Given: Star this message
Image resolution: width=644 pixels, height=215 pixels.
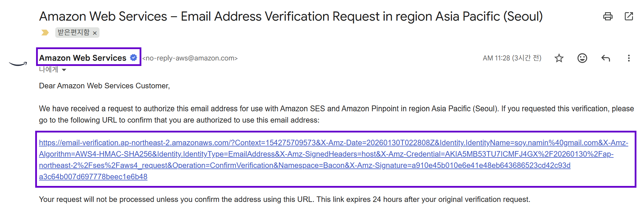Looking at the screenshot, I should (x=559, y=58).
